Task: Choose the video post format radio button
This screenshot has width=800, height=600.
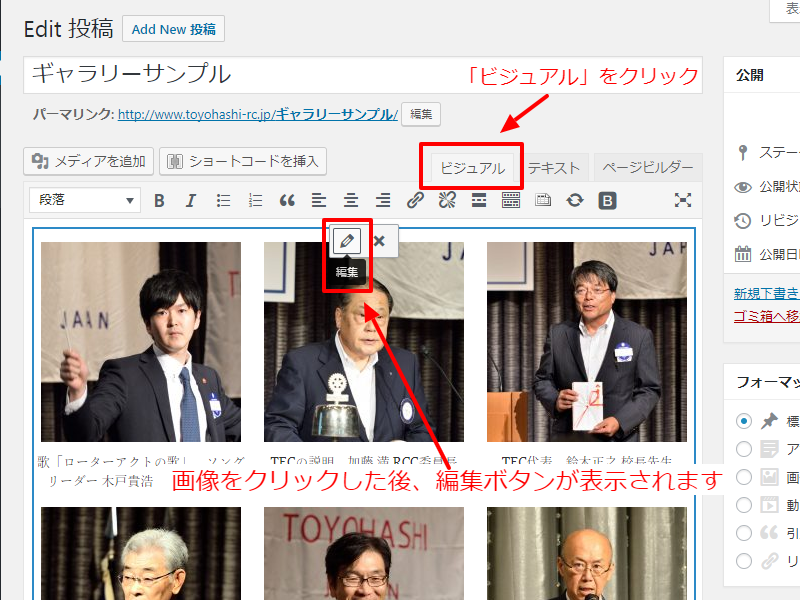Action: [743, 505]
